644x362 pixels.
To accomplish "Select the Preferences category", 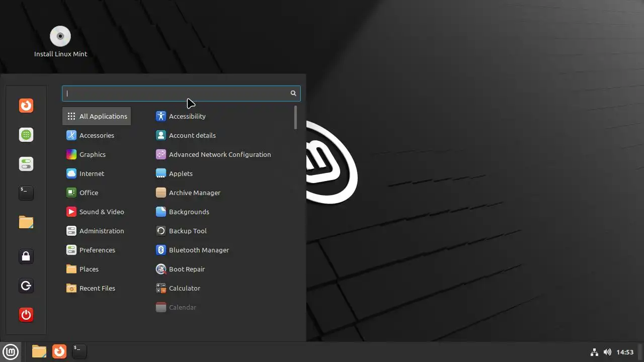I will 97,250.
